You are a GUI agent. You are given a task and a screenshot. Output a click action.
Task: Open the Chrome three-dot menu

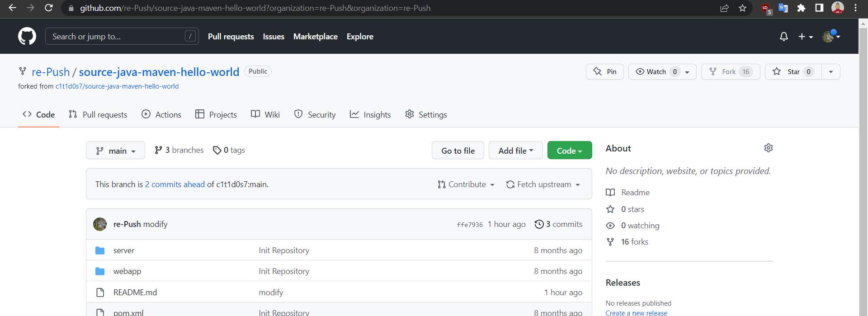(x=855, y=8)
